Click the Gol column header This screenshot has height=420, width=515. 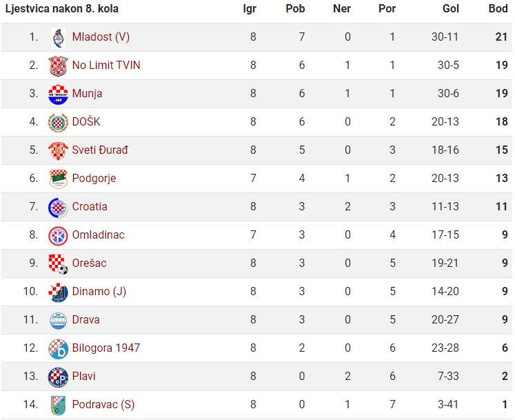[x=451, y=8]
